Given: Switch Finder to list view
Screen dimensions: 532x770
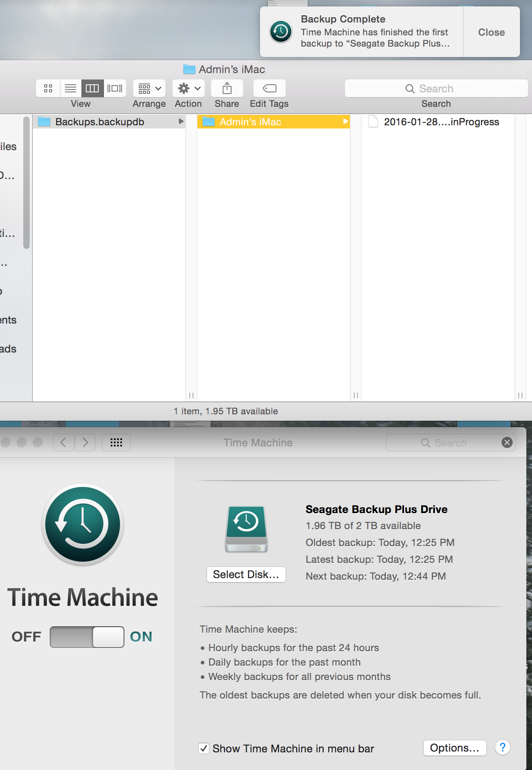Looking at the screenshot, I should click(x=71, y=88).
